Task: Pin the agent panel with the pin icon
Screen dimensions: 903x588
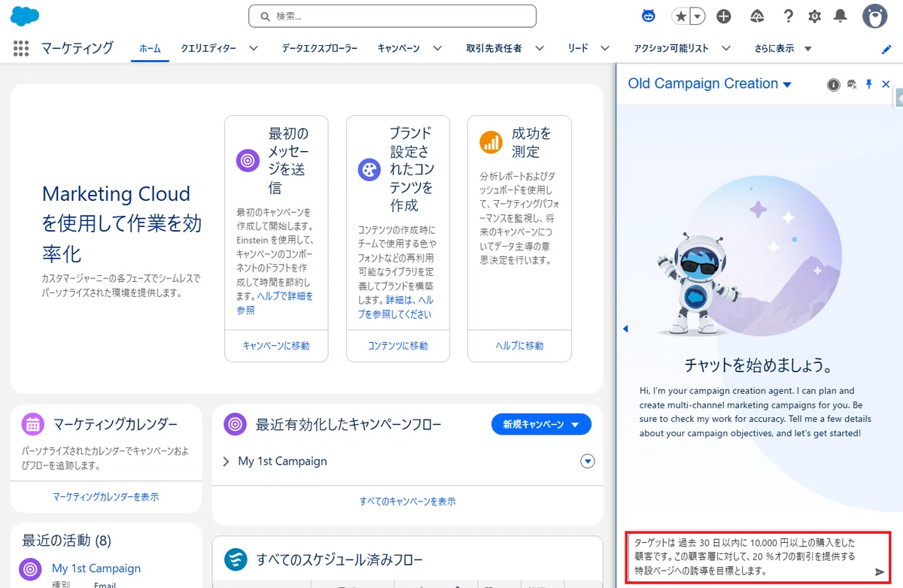Action: [x=869, y=84]
